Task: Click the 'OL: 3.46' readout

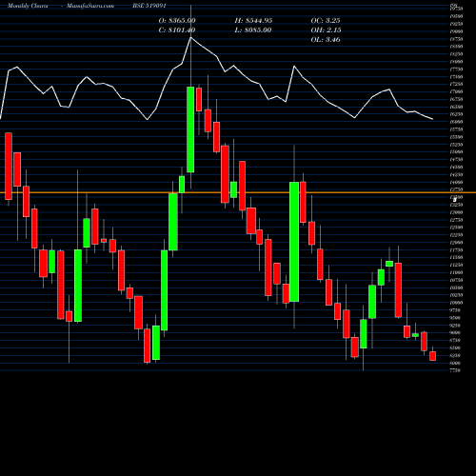Action: tap(326, 40)
